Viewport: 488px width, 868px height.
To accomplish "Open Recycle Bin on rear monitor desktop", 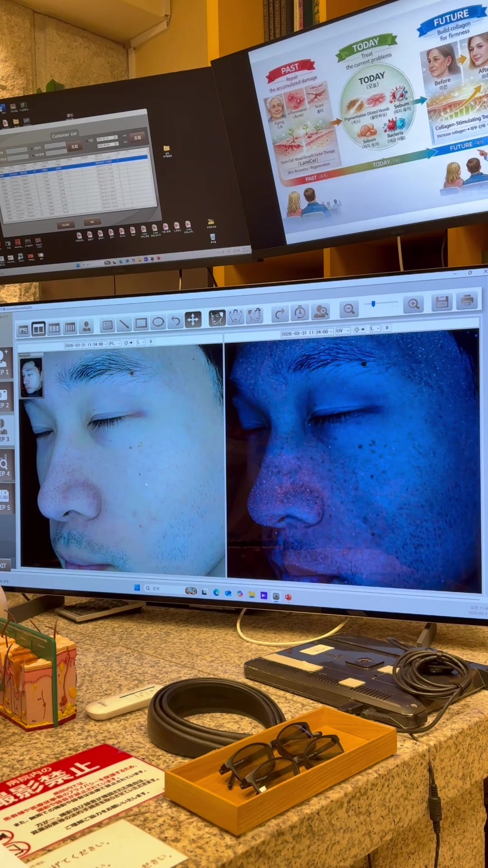I will (213, 237).
